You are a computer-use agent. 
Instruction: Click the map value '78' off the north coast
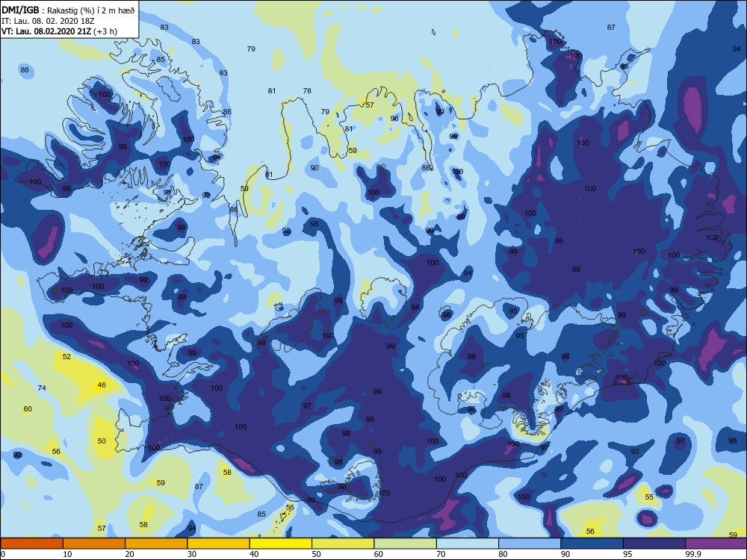(307, 90)
